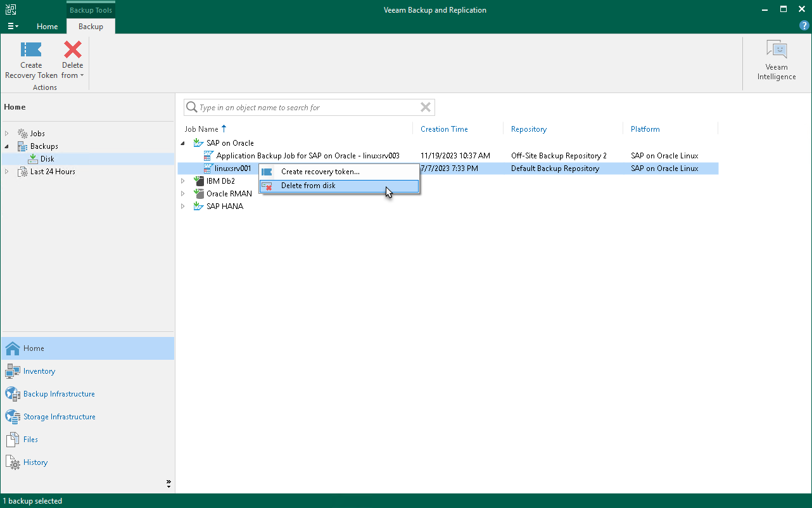
Task: Click the Delete from ribbon icon
Action: pos(73,51)
